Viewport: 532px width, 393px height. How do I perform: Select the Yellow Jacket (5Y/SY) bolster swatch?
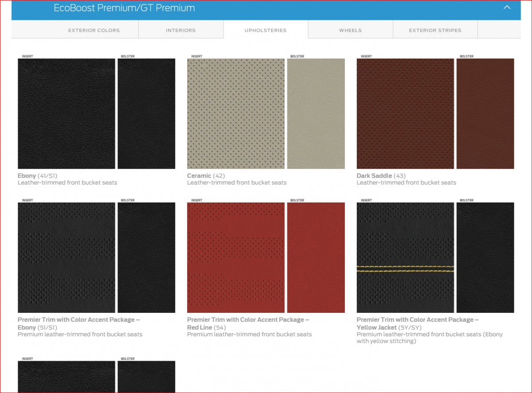point(485,258)
